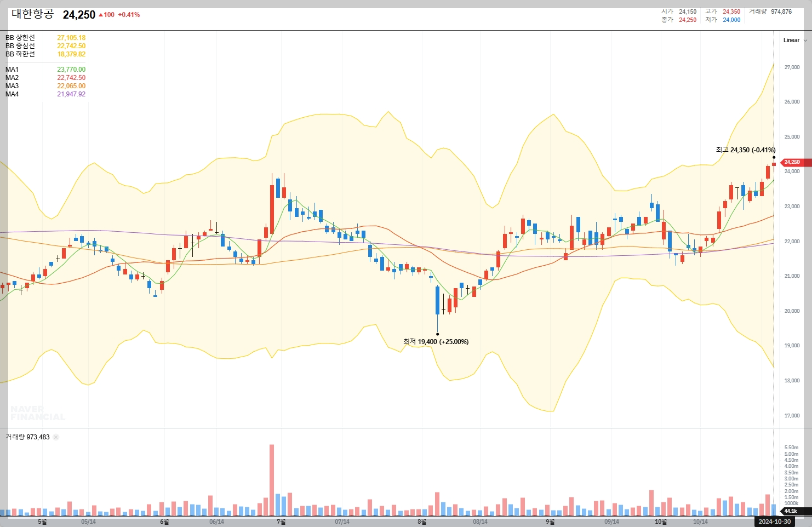812x527 pixels.
Task: Click the 고가 24,350 high price
Action: pos(723,12)
